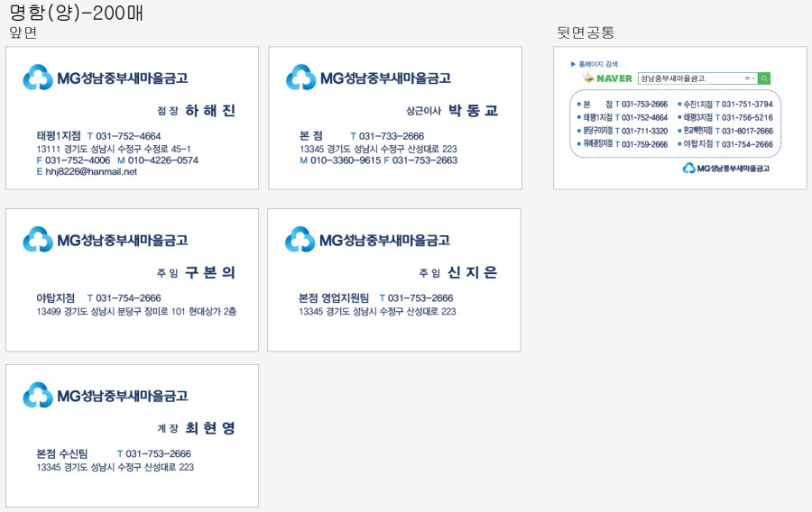The image size is (812, 512).
Task: Click the 점장 title text
Action: pyautogui.click(x=168, y=111)
